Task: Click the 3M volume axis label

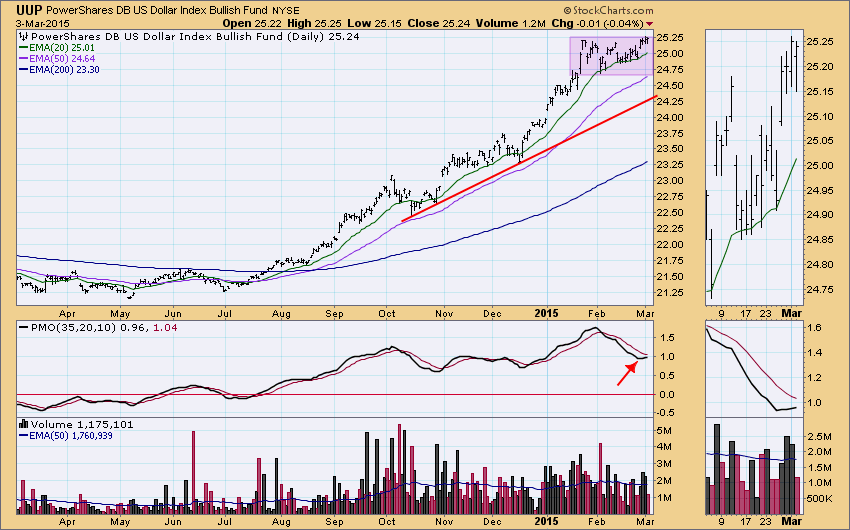Action: (x=664, y=464)
